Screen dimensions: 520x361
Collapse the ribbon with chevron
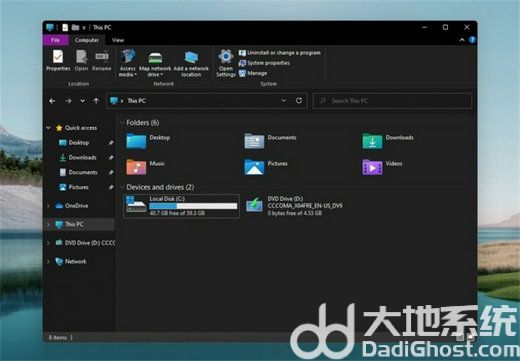coord(462,40)
